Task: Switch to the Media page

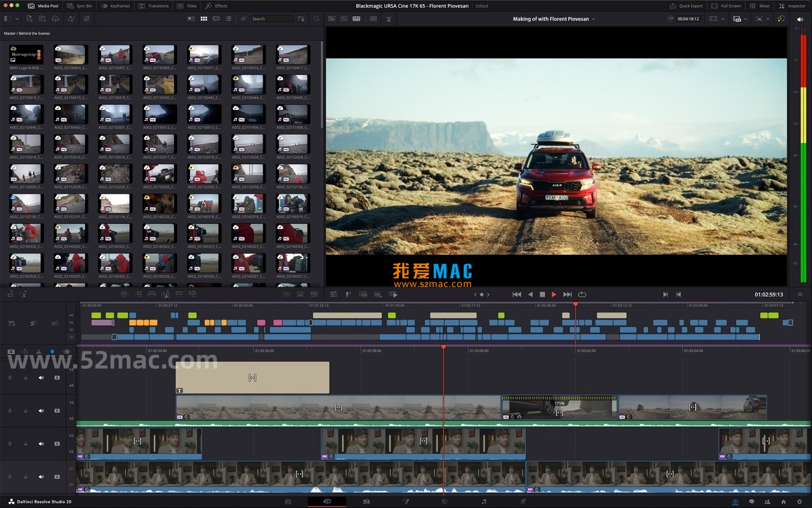Action: 287,501
